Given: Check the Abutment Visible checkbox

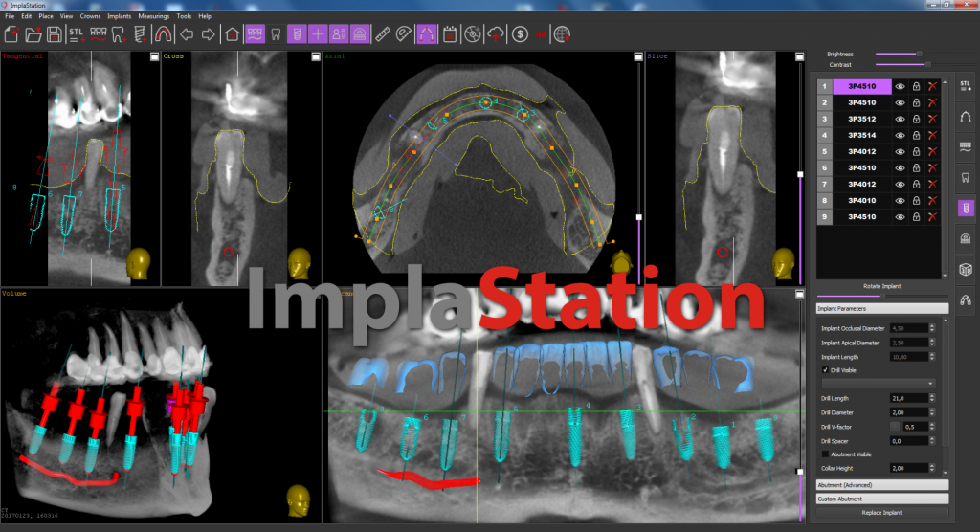Looking at the screenshot, I should (825, 454).
